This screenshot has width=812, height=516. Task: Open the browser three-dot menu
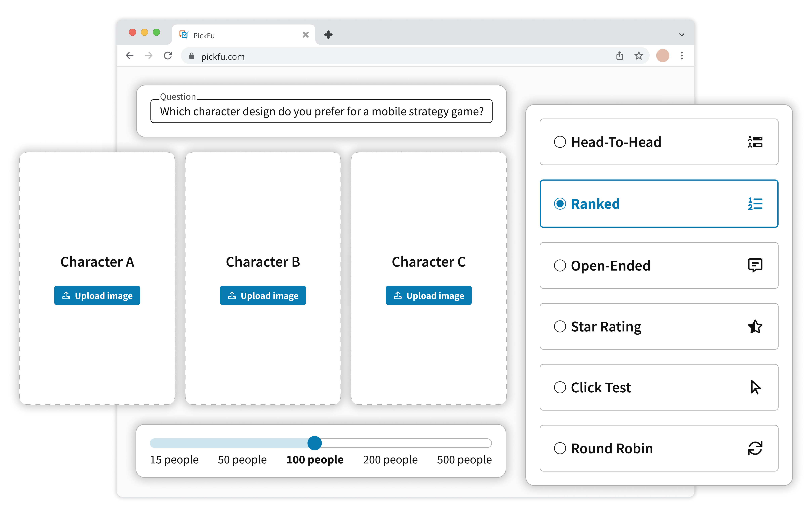click(x=681, y=56)
